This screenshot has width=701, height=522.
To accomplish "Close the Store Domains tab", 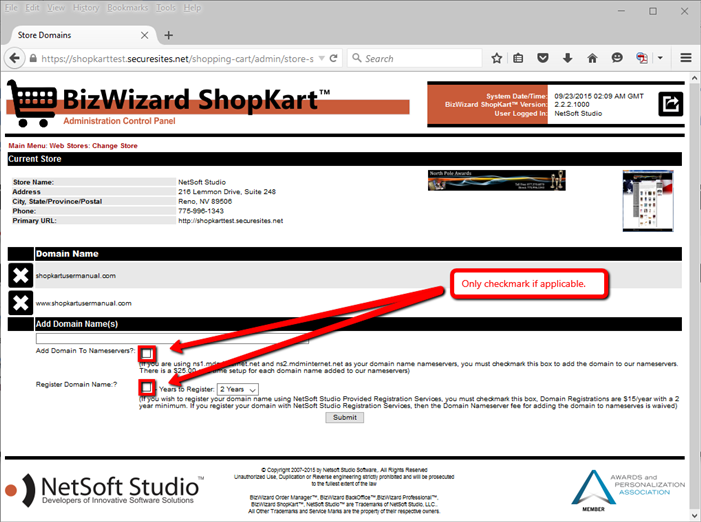I will [144, 35].
